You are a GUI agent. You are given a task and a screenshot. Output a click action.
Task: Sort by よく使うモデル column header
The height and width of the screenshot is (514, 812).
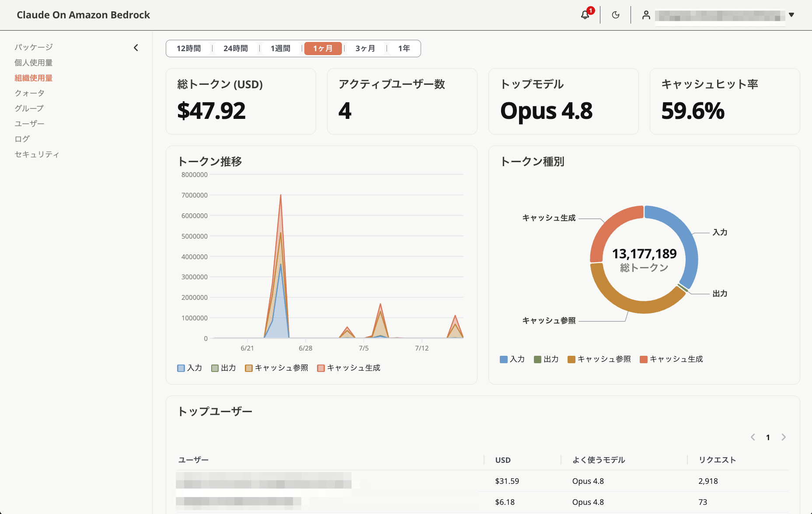coord(599,460)
